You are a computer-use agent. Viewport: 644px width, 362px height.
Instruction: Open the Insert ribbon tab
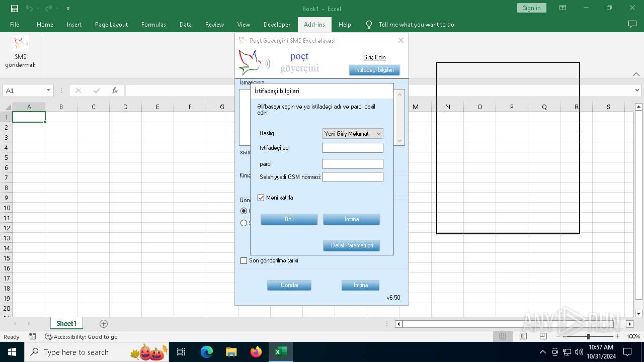click(74, 24)
